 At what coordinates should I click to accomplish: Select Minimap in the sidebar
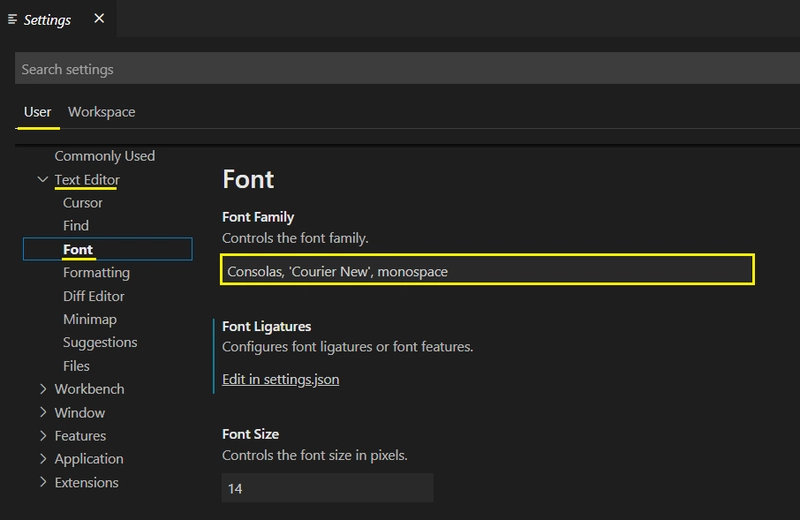(89, 319)
